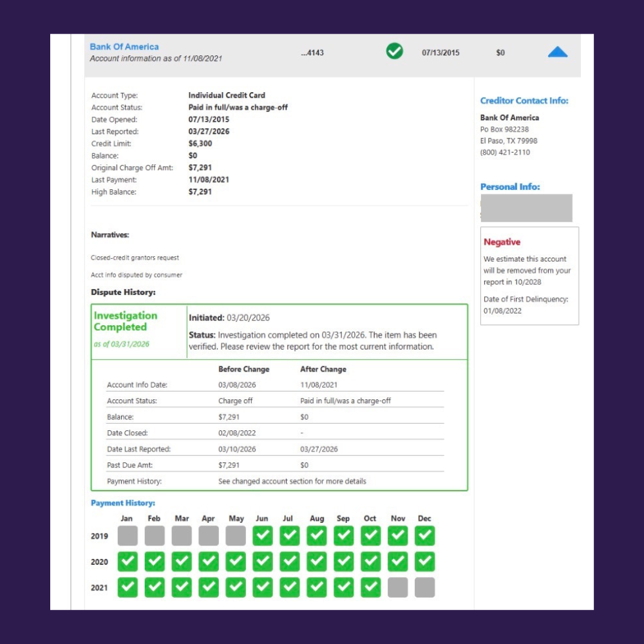
Task: Click the Last Payment value 11/08/2021
Action: [209, 180]
